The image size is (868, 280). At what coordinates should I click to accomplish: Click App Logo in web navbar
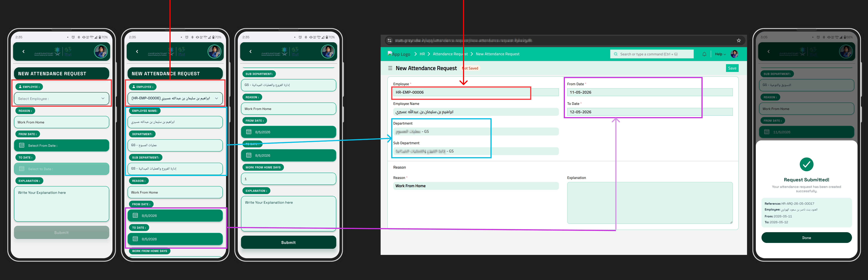399,54
